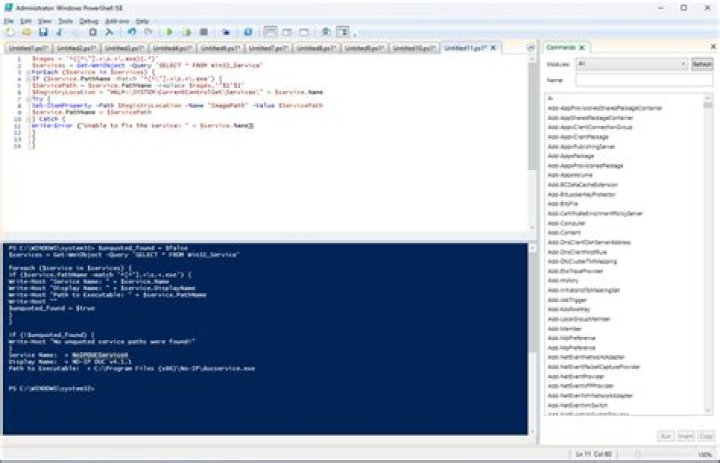Image resolution: width=720 pixels, height=463 pixels.
Task: Create a new script with the New icon
Action: [10, 32]
